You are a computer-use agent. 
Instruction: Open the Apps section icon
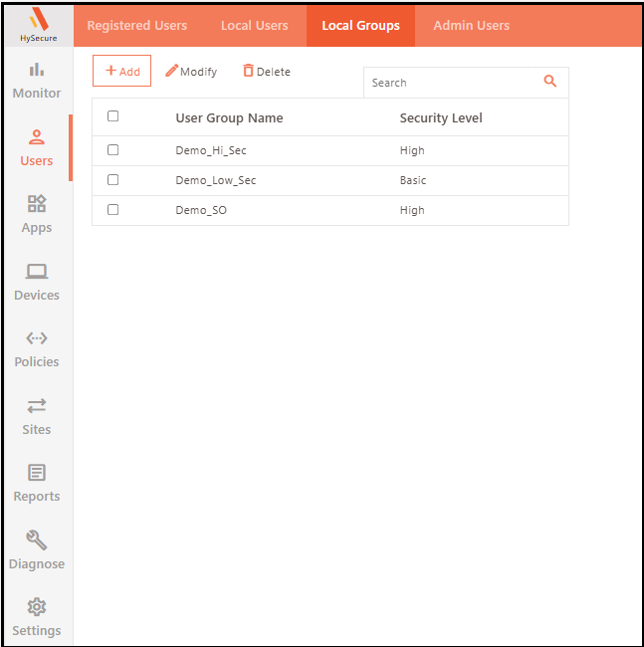tap(37, 204)
